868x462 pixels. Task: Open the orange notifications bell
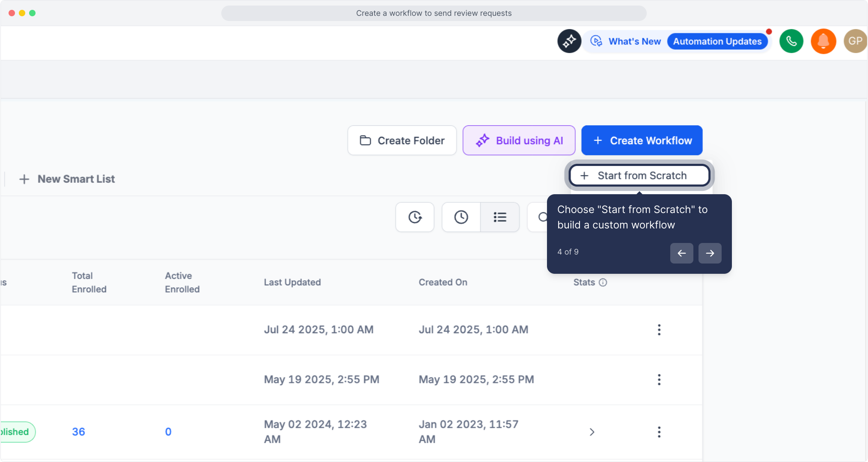click(x=823, y=41)
